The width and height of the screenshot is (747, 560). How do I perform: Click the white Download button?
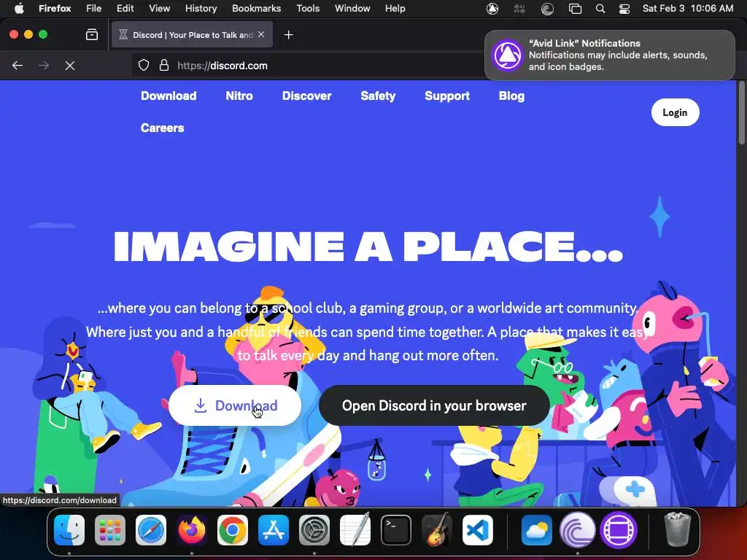(235, 405)
